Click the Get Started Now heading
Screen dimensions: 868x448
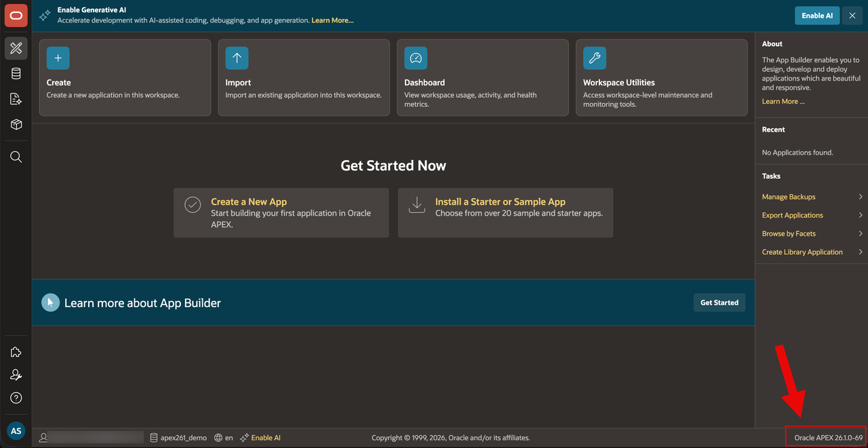pos(393,165)
